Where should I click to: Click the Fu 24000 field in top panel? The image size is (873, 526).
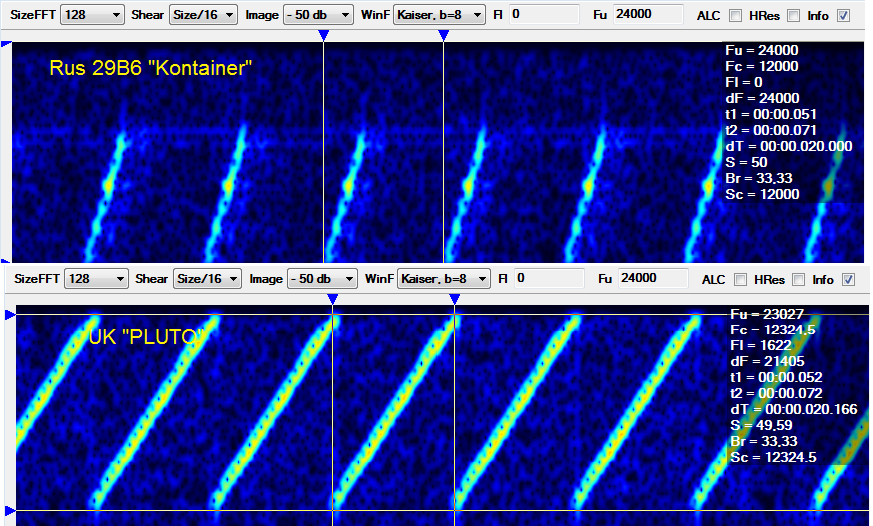(648, 14)
